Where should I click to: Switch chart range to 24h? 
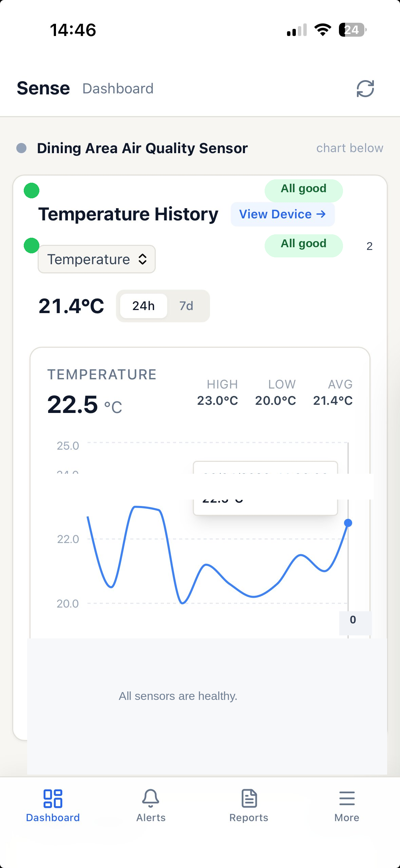[x=144, y=306]
